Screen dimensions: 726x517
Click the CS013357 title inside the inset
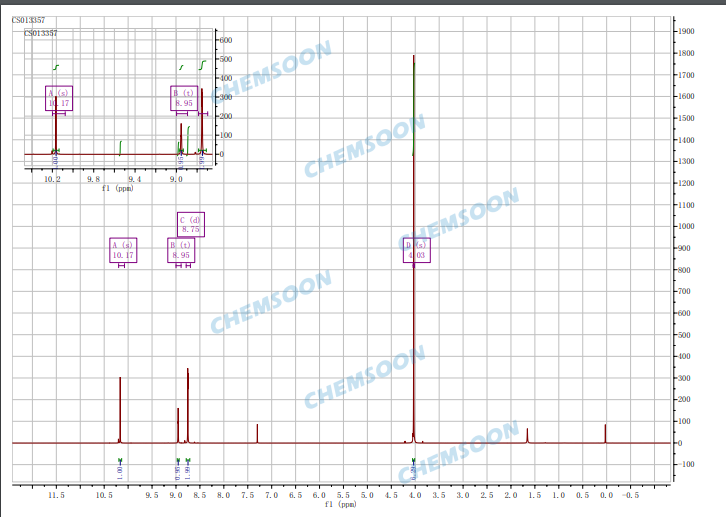[x=41, y=33]
